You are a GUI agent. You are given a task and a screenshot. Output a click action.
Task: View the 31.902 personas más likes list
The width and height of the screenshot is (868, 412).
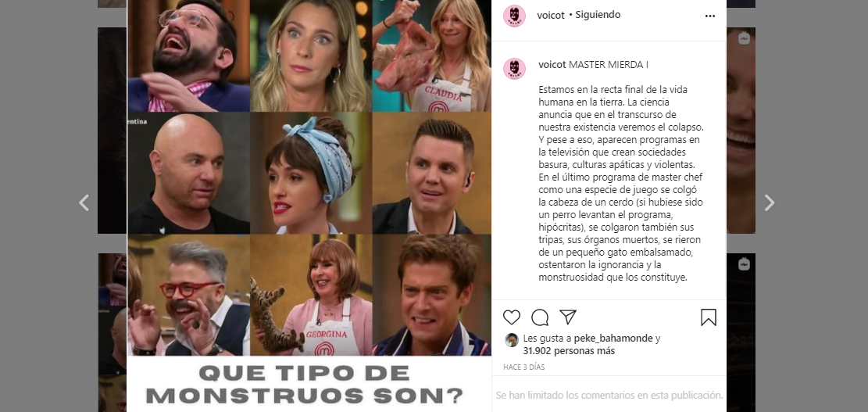tap(569, 350)
